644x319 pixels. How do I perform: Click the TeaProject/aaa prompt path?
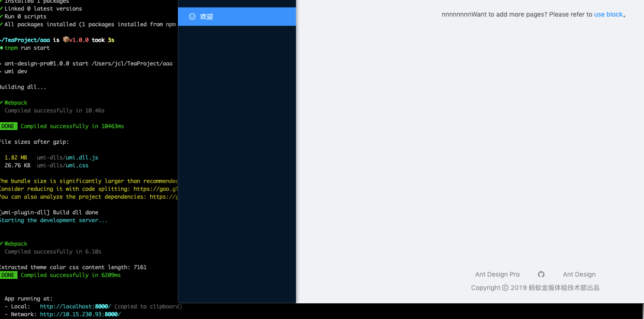[x=25, y=40]
